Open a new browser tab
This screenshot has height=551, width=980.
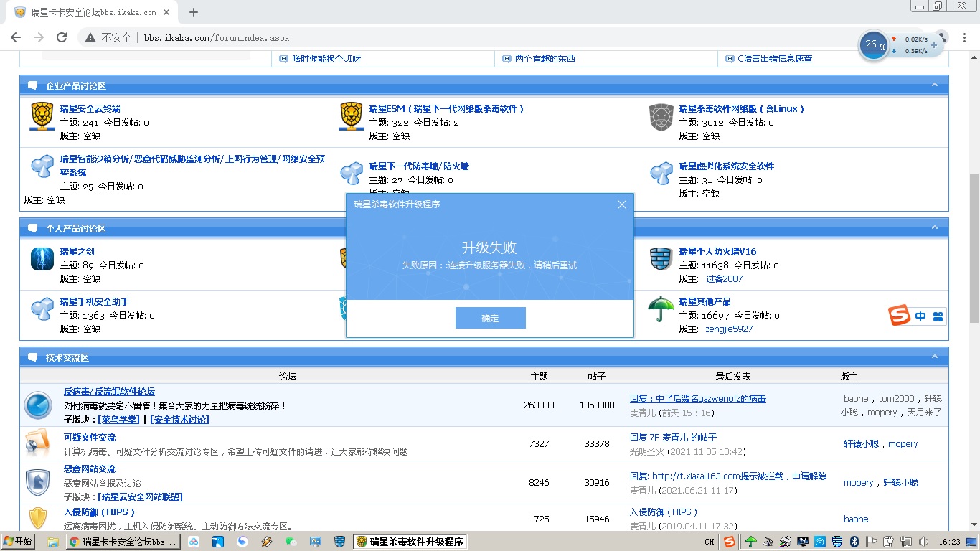coord(194,12)
